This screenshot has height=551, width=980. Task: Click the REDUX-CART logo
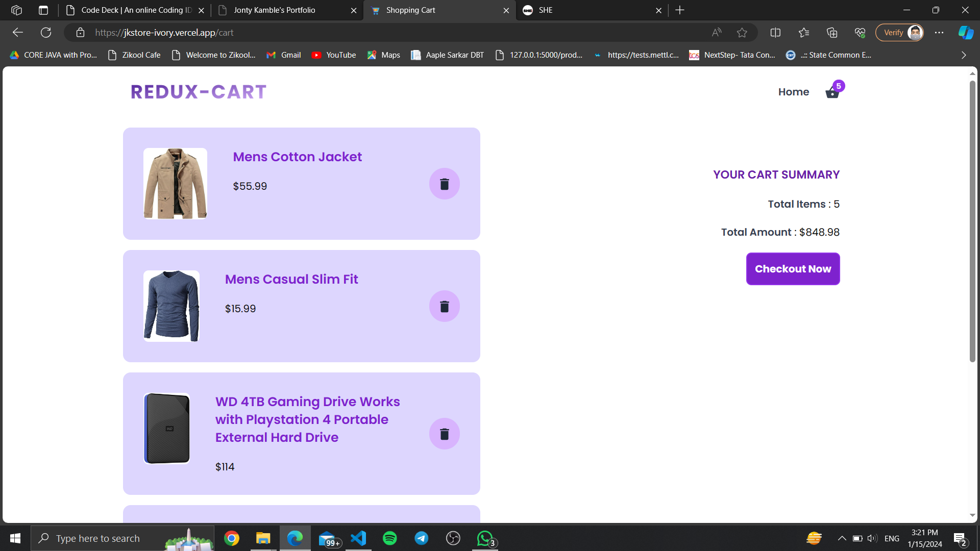click(x=199, y=92)
